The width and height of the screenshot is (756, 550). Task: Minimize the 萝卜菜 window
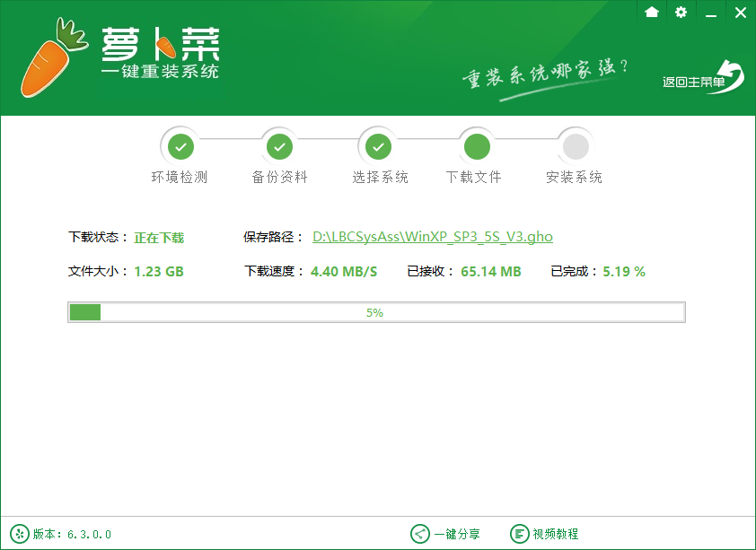click(x=711, y=13)
